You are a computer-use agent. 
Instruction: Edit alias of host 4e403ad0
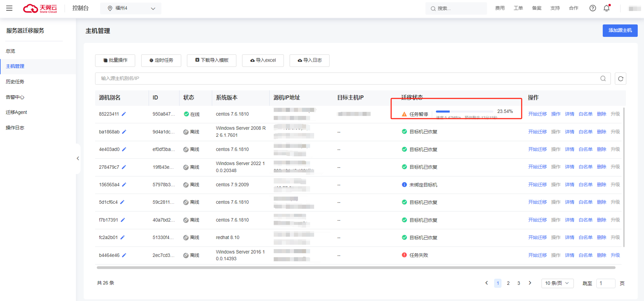124,149
